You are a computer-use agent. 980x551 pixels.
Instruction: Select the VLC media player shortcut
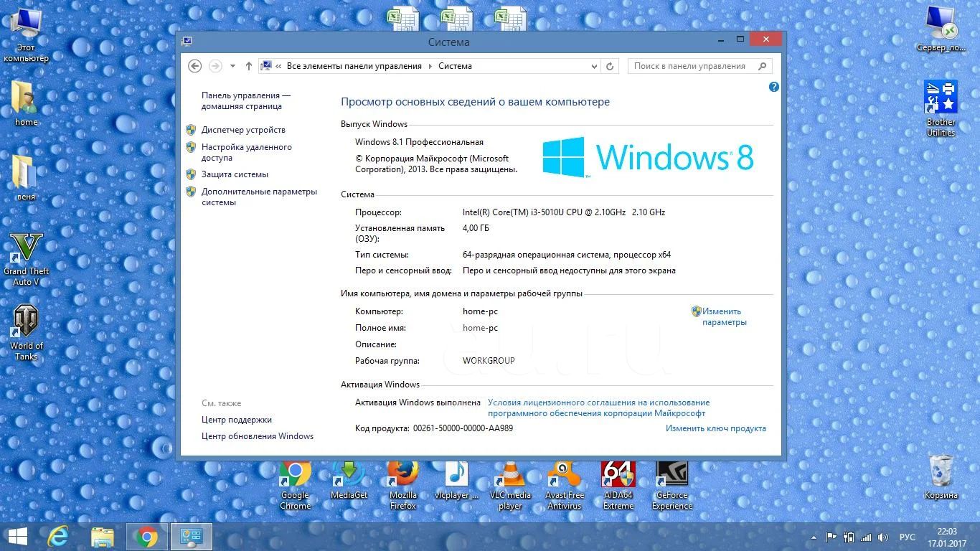510,486
